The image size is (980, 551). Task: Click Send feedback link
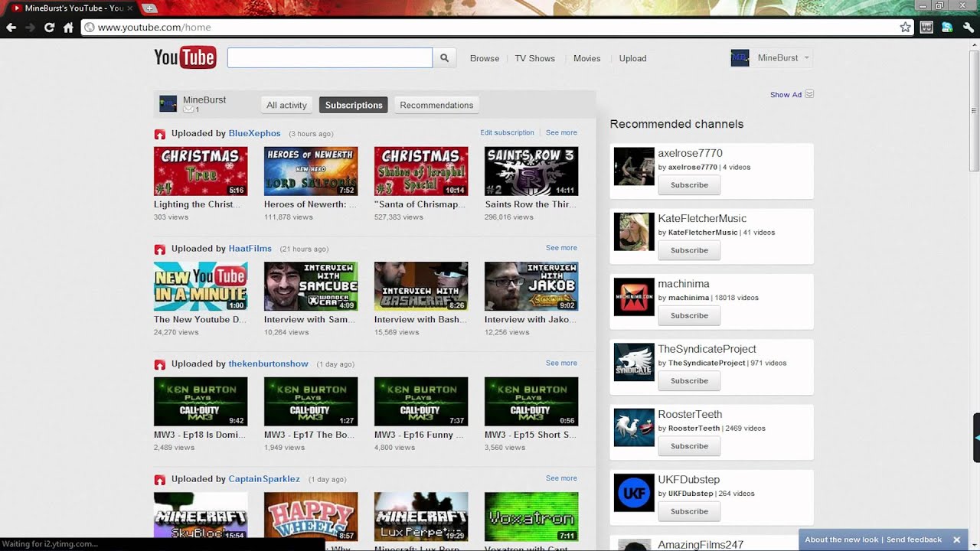click(914, 540)
